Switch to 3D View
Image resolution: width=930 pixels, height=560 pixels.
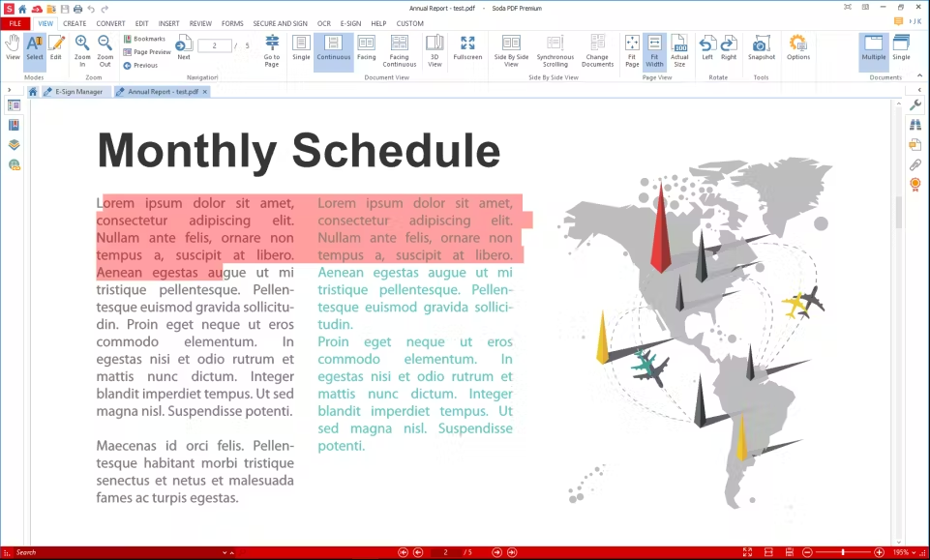coord(435,48)
